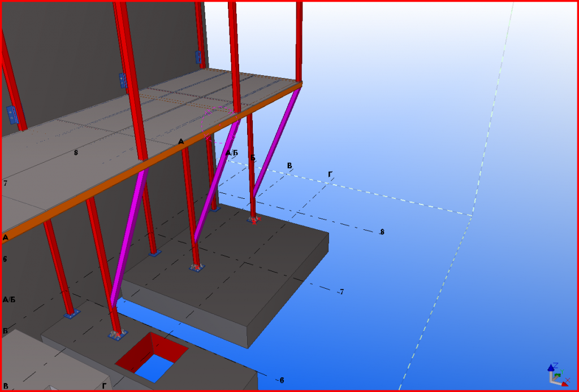Click grid label 7 at the dash-dot line end
Screen dimensions: 579x392
[x=342, y=292]
